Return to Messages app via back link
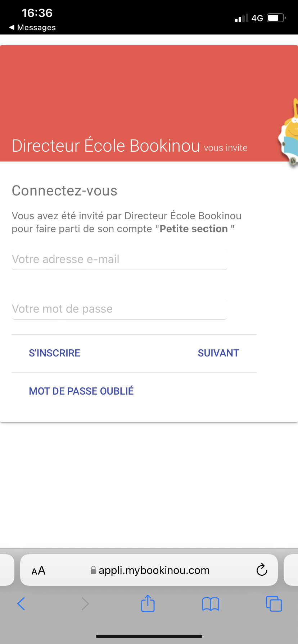Viewport: 298px width, 644px height. [x=32, y=28]
